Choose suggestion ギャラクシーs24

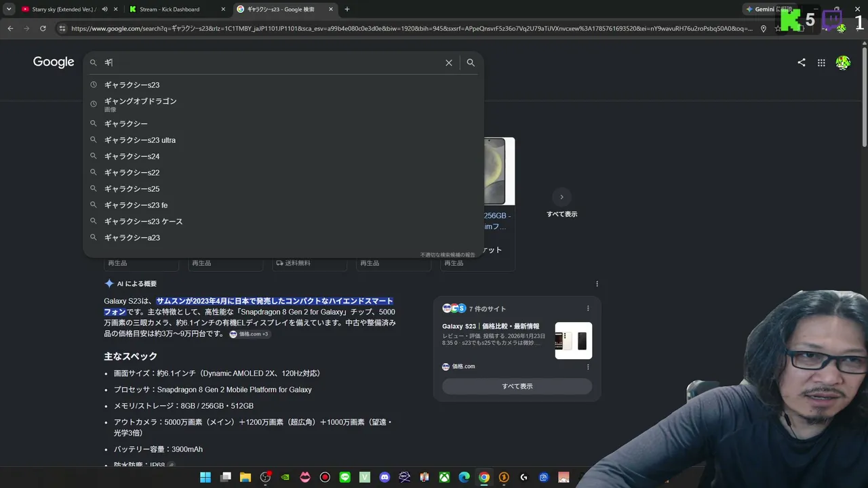click(x=283, y=157)
